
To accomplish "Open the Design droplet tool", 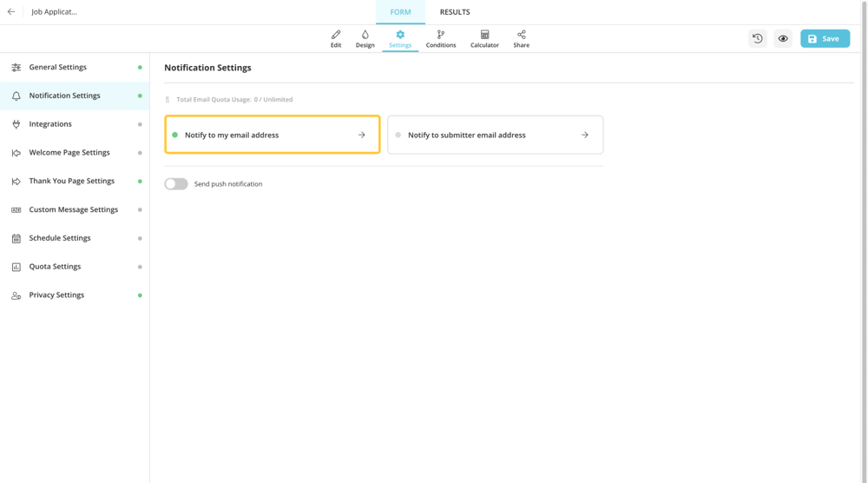I will click(365, 38).
